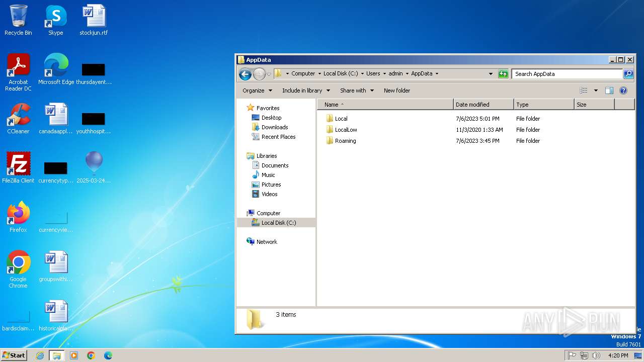Open the Organize menu
The width and height of the screenshot is (644, 362).
pos(257,90)
